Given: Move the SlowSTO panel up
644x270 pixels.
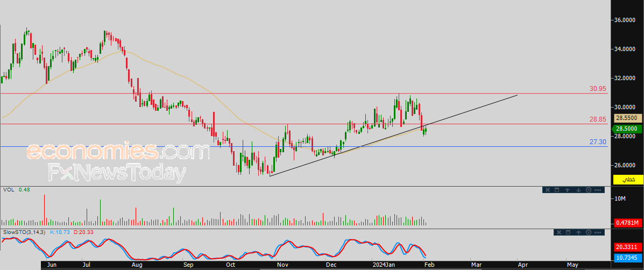Looking at the screenshot, I should [x=578, y=233].
